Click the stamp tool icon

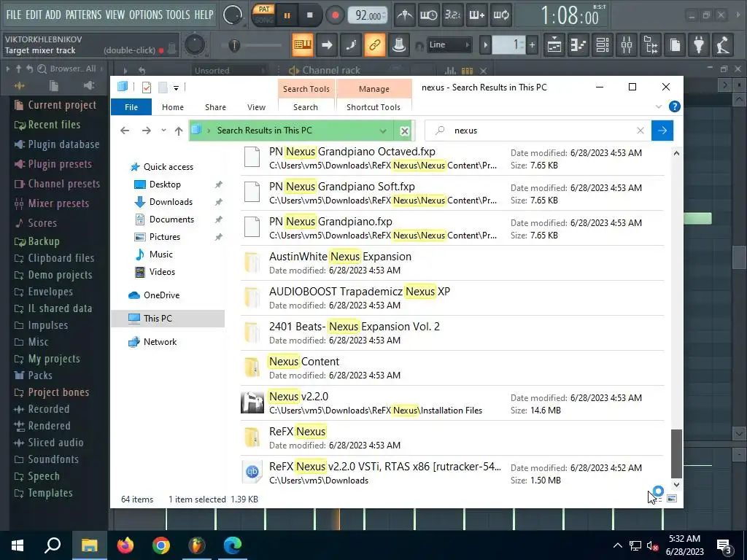(x=399, y=45)
